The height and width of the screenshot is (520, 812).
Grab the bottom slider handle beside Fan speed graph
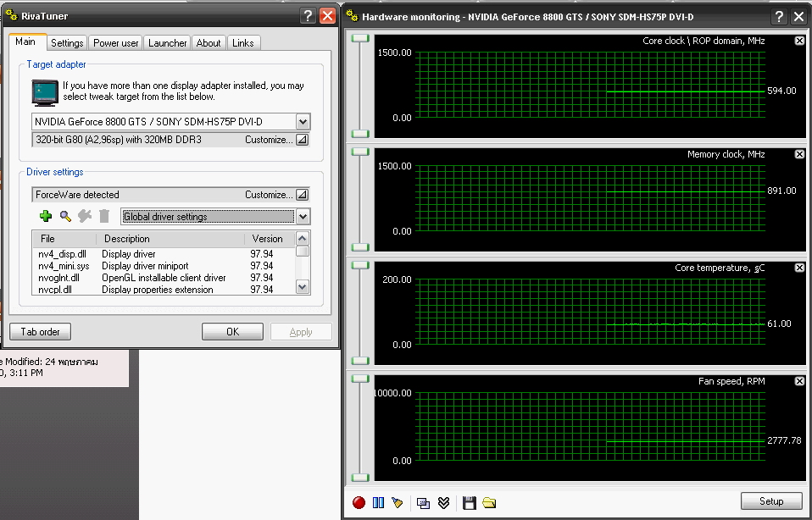[360, 478]
